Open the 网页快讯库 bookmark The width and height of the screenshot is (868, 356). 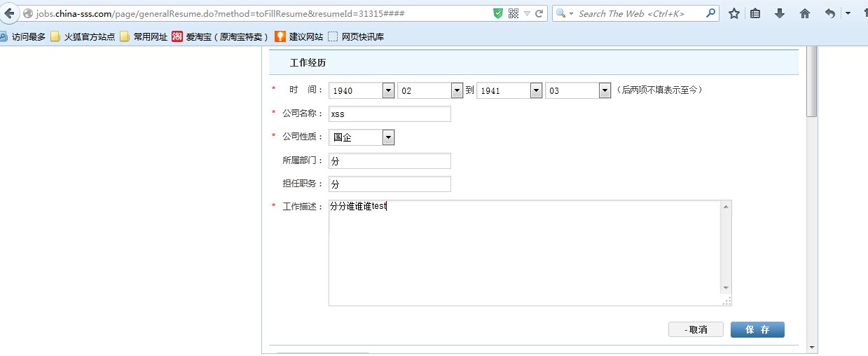coord(356,36)
